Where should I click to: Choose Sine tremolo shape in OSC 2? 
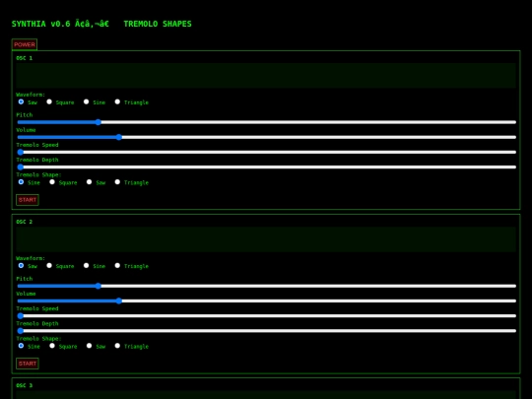[21, 346]
